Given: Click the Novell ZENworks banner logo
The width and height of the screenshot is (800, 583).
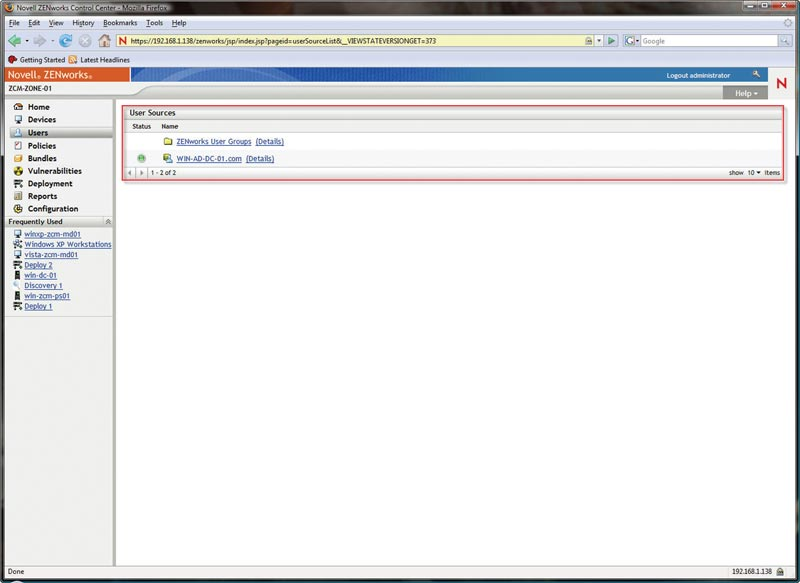Looking at the screenshot, I should 67,74.
